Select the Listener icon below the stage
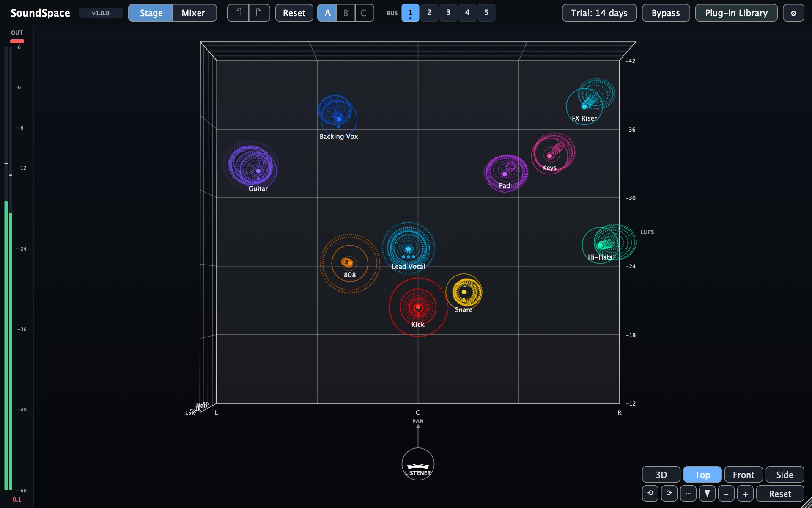This screenshot has width=812, height=508. click(418, 464)
